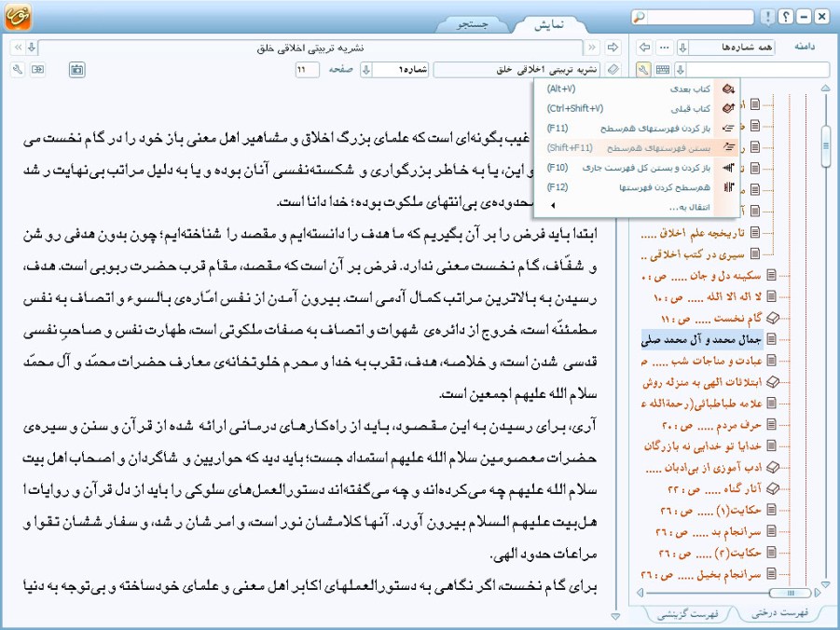Click the film-frame view icon in the text toolbar
The height and width of the screenshot is (630, 840).
[77, 70]
